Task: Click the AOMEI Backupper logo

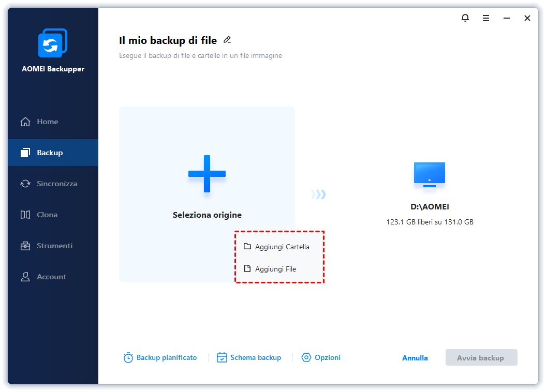Action: pos(53,44)
